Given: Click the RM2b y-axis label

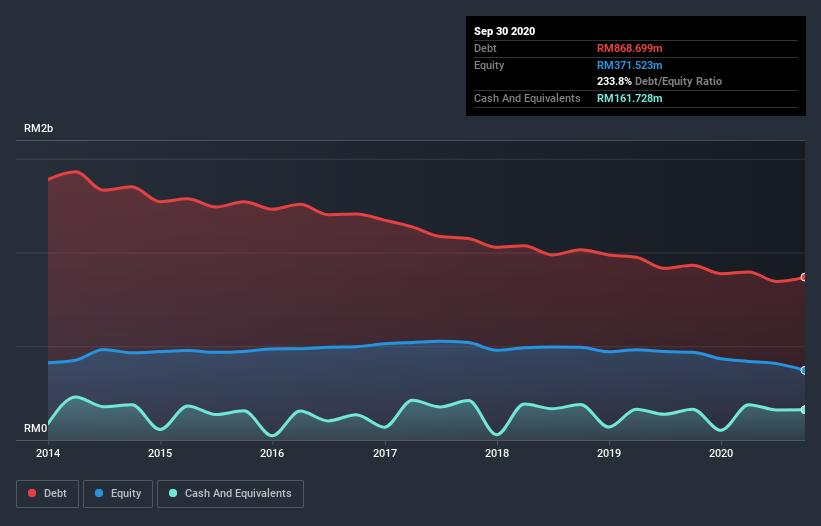Looking at the screenshot, I should click(x=38, y=128).
